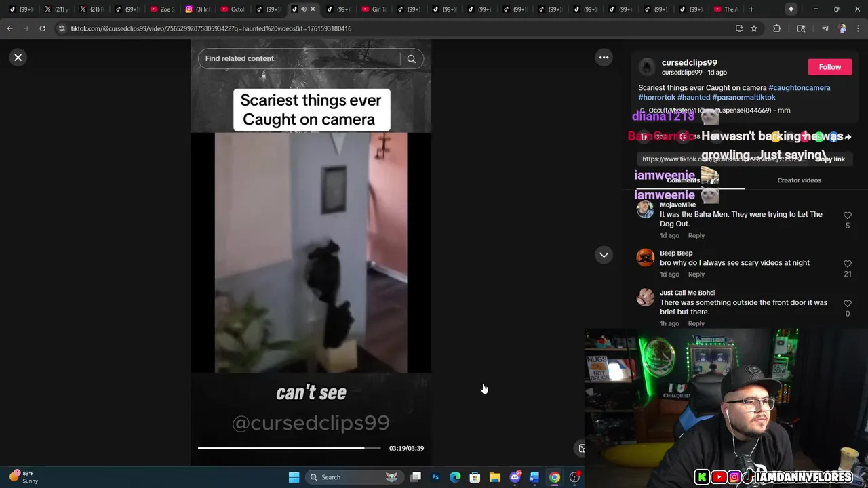Open MojaveMike's avatar

[x=645, y=209]
